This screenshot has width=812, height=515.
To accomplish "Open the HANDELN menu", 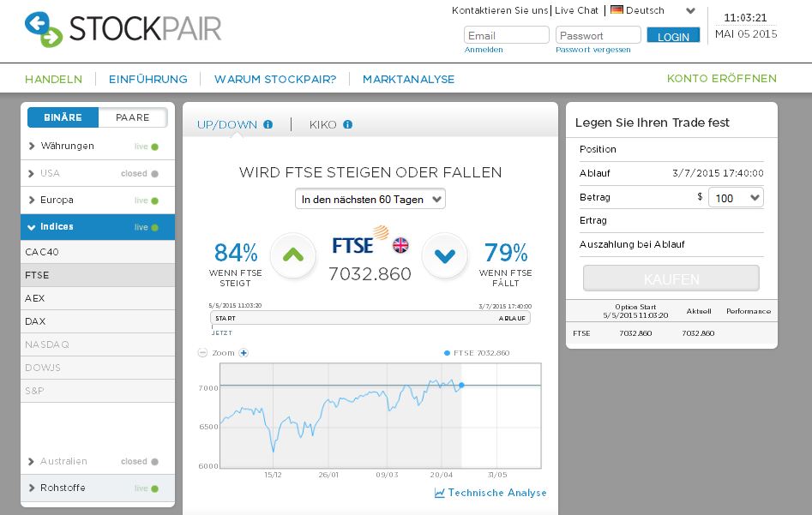I will click(53, 79).
